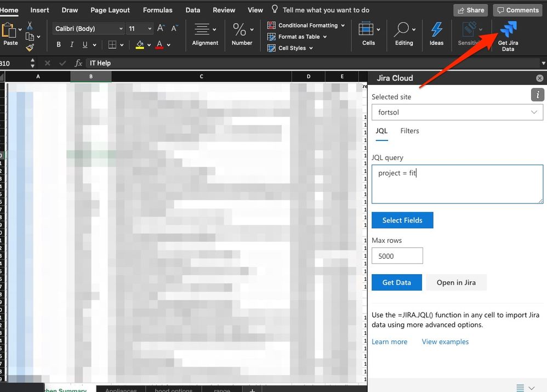Switch to the Insert ribbon tab

pyautogui.click(x=39, y=10)
